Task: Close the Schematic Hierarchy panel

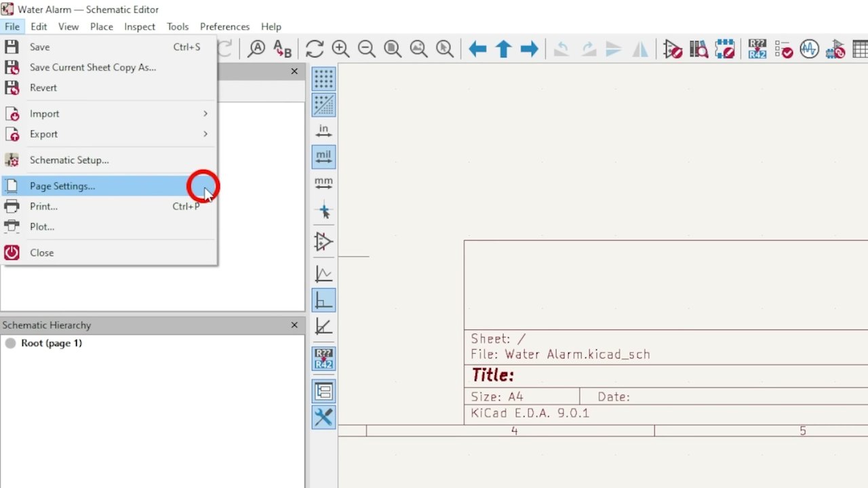Action: coord(294,325)
